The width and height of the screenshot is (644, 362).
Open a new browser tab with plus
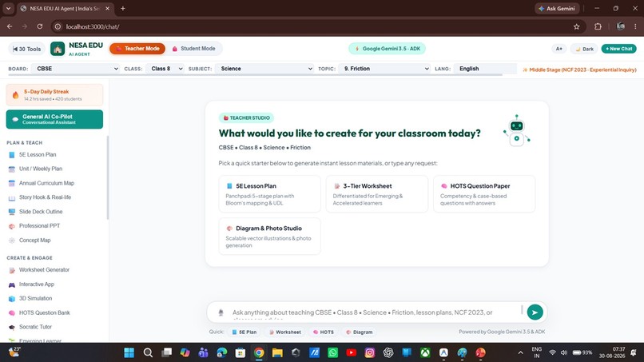(123, 8)
